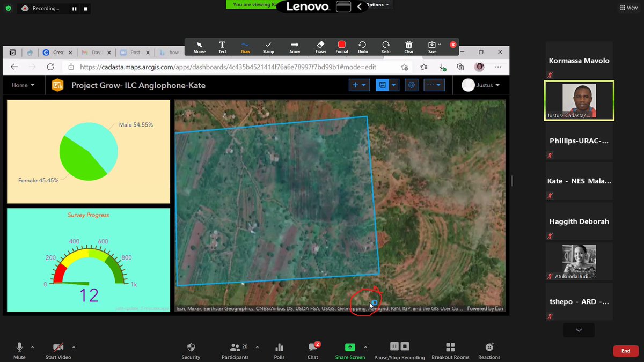Pause the recording in the Zoom toolbar
This screenshot has width=644, height=362.
[394, 347]
